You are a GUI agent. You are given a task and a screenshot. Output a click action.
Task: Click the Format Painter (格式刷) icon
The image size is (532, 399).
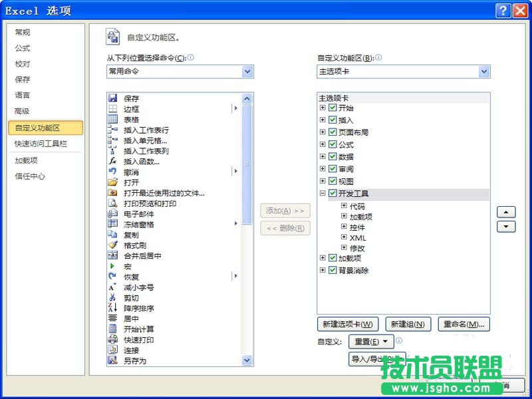coord(112,245)
